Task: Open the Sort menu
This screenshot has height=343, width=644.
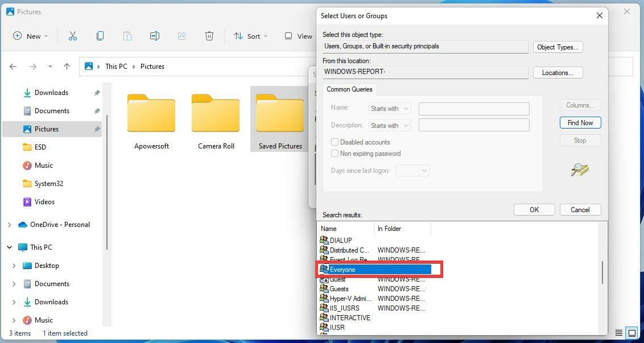Action: click(x=250, y=36)
